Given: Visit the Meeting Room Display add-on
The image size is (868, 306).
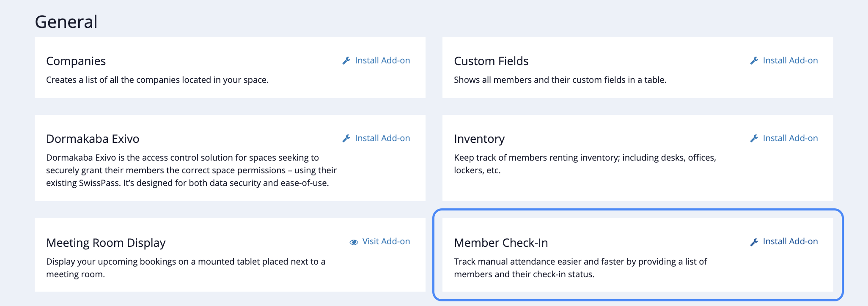Looking at the screenshot, I should pyautogui.click(x=386, y=241).
